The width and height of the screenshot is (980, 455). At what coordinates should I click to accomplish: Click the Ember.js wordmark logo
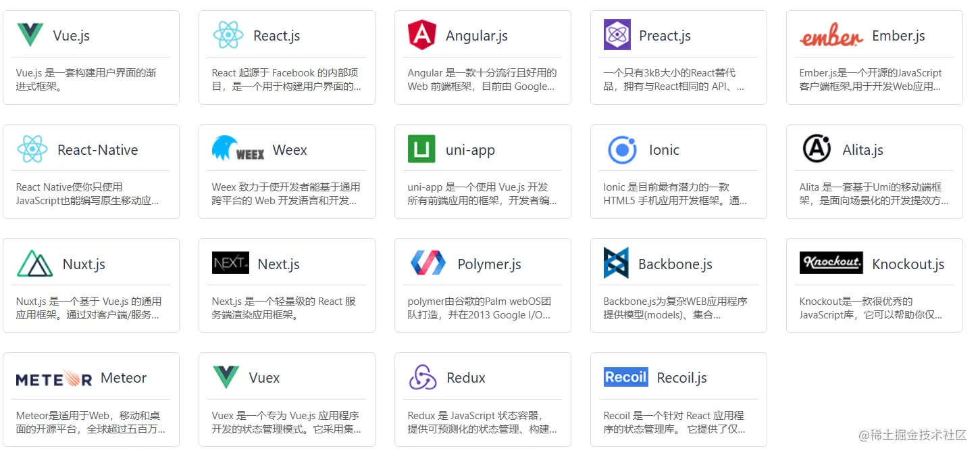click(x=831, y=37)
